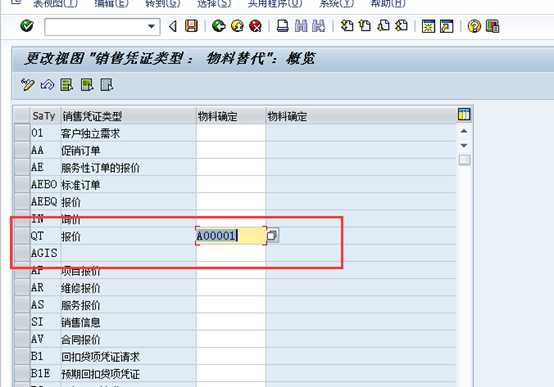Open the 实用程序(U) menu
This screenshot has height=387, width=554.
pyautogui.click(x=275, y=4)
